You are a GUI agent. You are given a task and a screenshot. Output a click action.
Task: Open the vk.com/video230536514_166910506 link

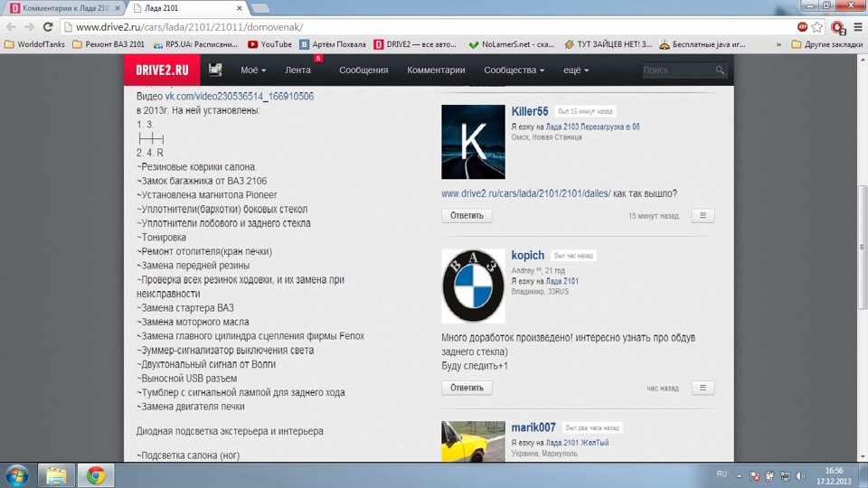tap(239, 97)
